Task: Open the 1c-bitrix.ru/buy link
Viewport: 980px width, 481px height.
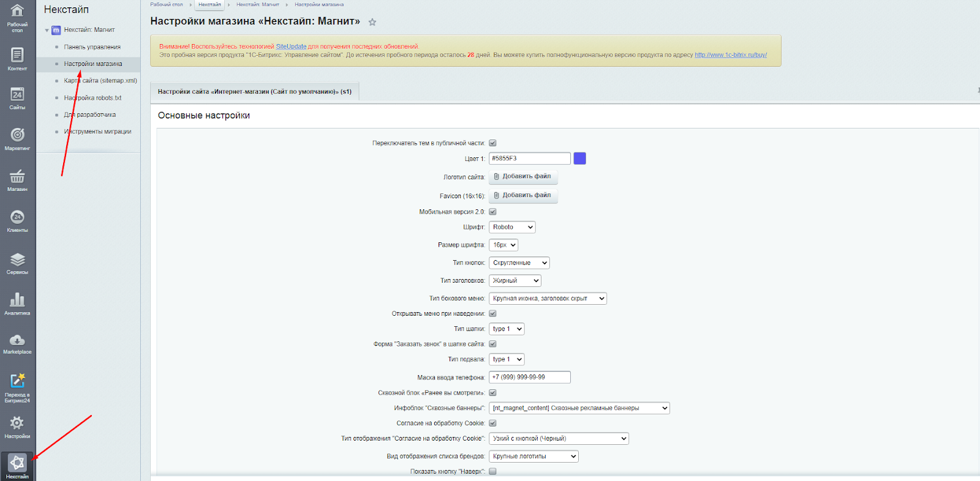Action: (731, 55)
